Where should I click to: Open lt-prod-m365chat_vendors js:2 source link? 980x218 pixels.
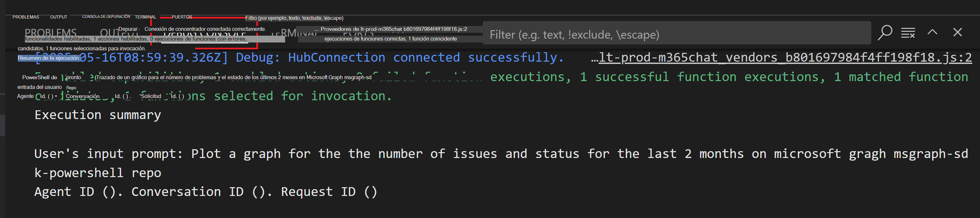point(785,57)
